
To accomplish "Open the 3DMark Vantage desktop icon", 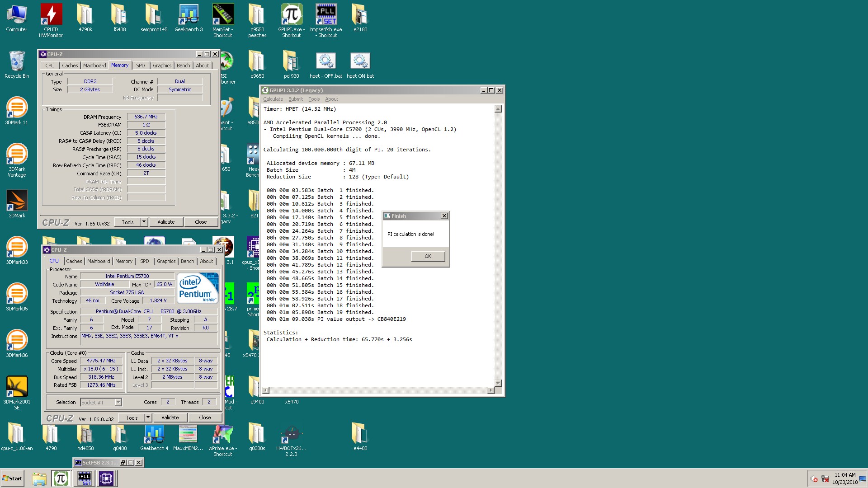I will click(x=17, y=160).
